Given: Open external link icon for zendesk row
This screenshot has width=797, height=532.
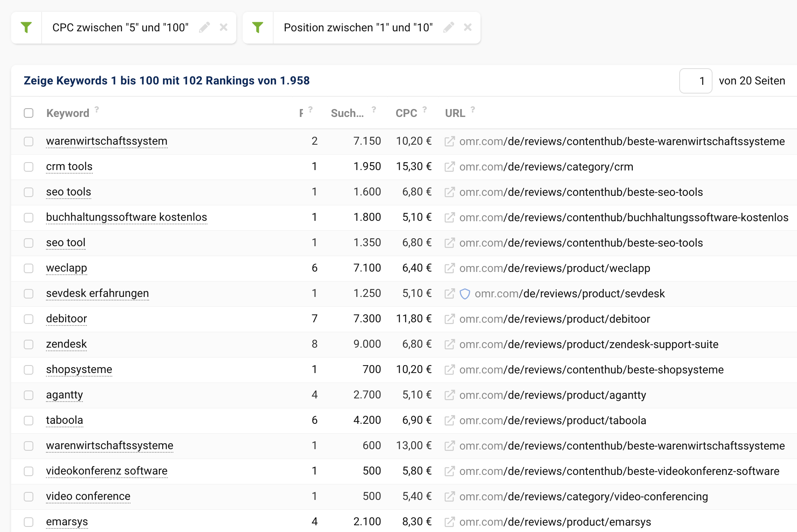Looking at the screenshot, I should (x=449, y=344).
